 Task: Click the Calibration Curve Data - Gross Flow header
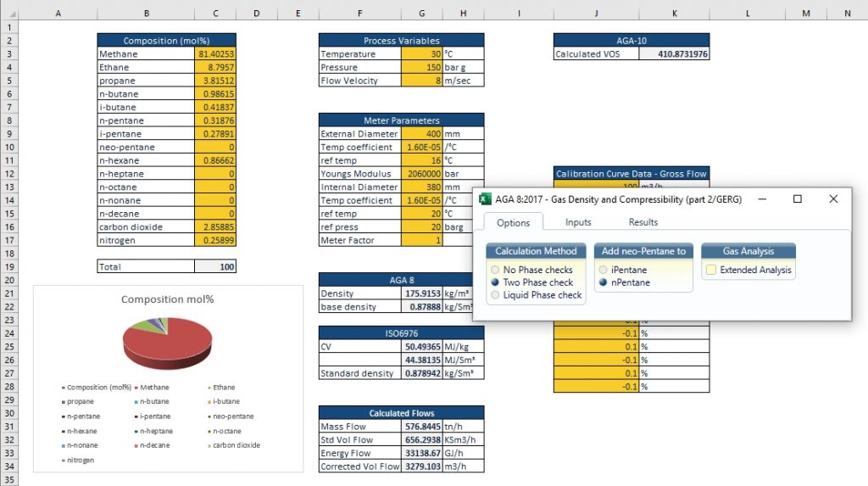click(632, 174)
